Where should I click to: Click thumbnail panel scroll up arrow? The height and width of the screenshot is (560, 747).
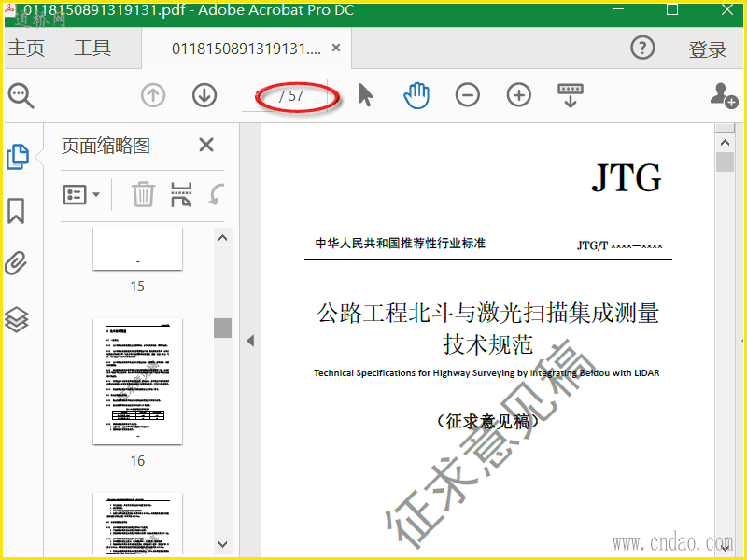(x=222, y=238)
